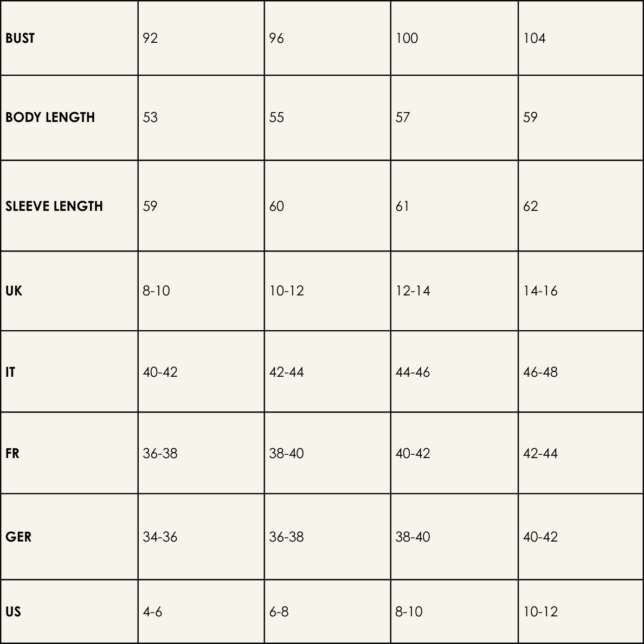
Task: Select the FR row label
Action: click(x=12, y=454)
